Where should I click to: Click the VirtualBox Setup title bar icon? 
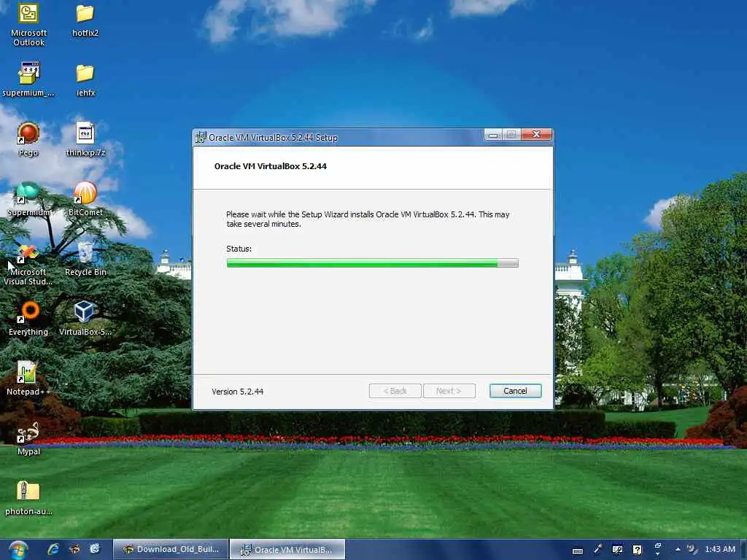[201, 137]
